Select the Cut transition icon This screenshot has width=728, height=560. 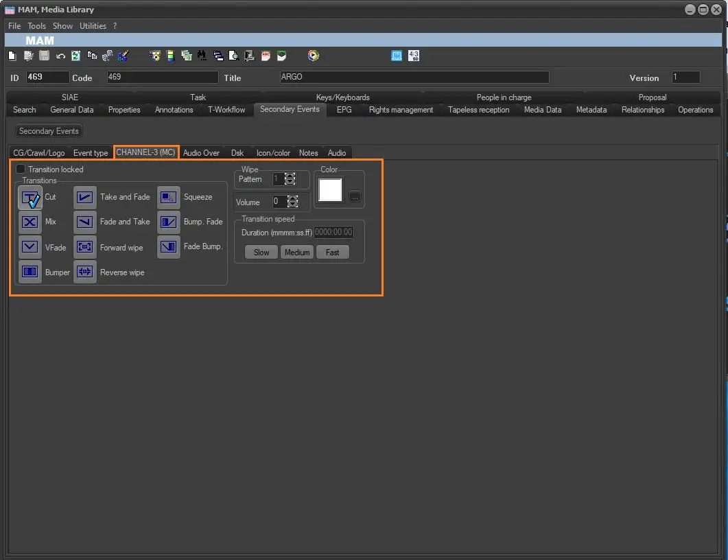[x=30, y=198]
